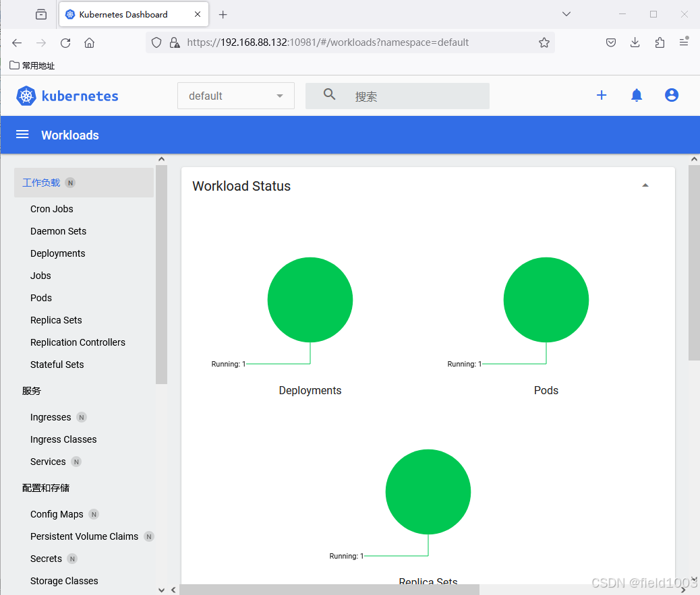Open Deployments in sidebar
The width and height of the screenshot is (700, 595).
pos(57,253)
